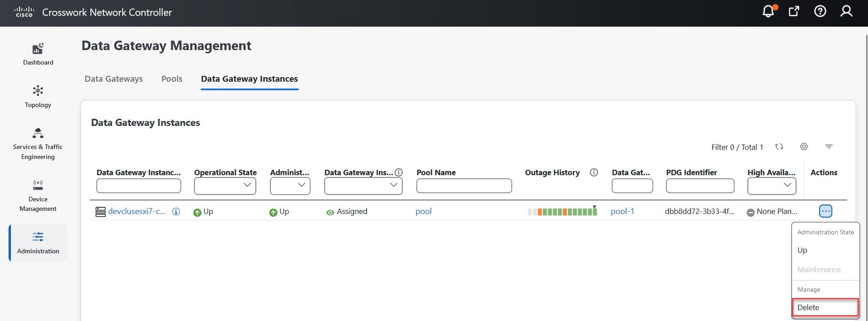Open Data Gateway Instance state filter dropdown
The height and width of the screenshot is (321, 868).
coord(363,186)
